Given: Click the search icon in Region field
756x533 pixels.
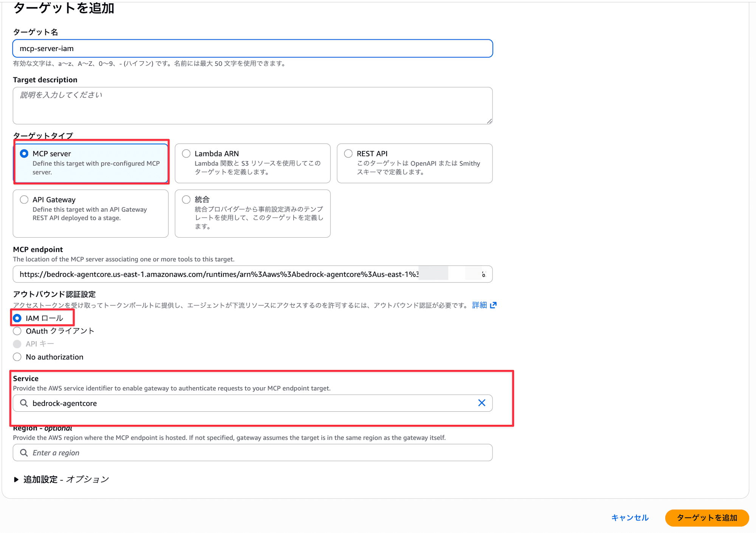Looking at the screenshot, I should click(x=24, y=453).
